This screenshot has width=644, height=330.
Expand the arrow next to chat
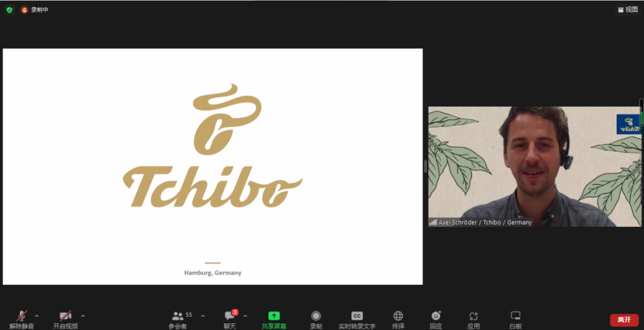245,316
